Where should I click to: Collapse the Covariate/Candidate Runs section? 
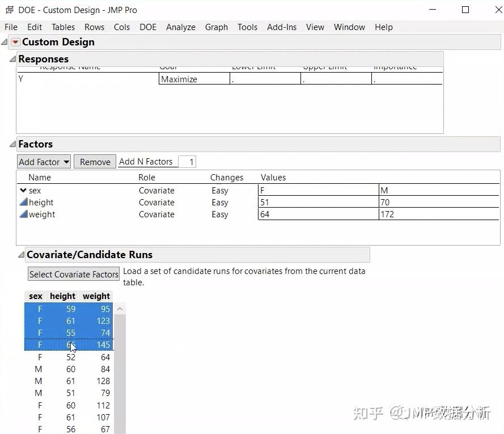[x=21, y=255]
